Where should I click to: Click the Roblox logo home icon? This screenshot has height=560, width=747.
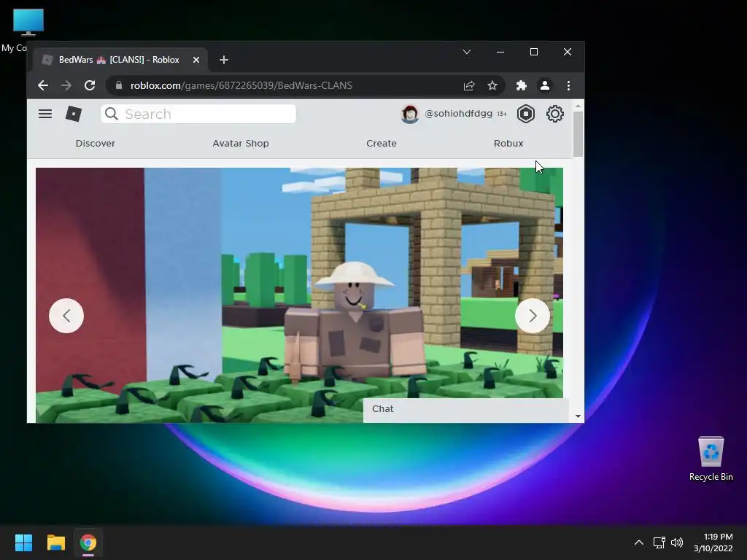[74, 114]
